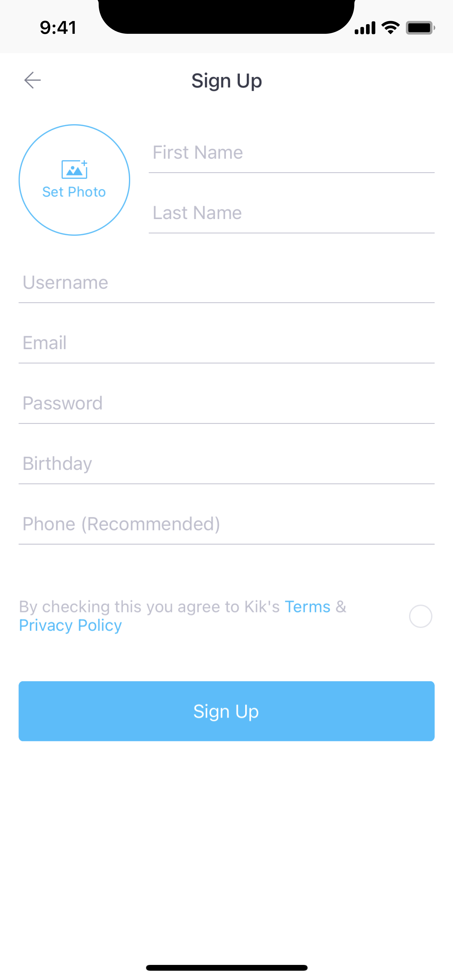Tap the Sign Up page title
The height and width of the screenshot is (980, 453).
(x=226, y=81)
